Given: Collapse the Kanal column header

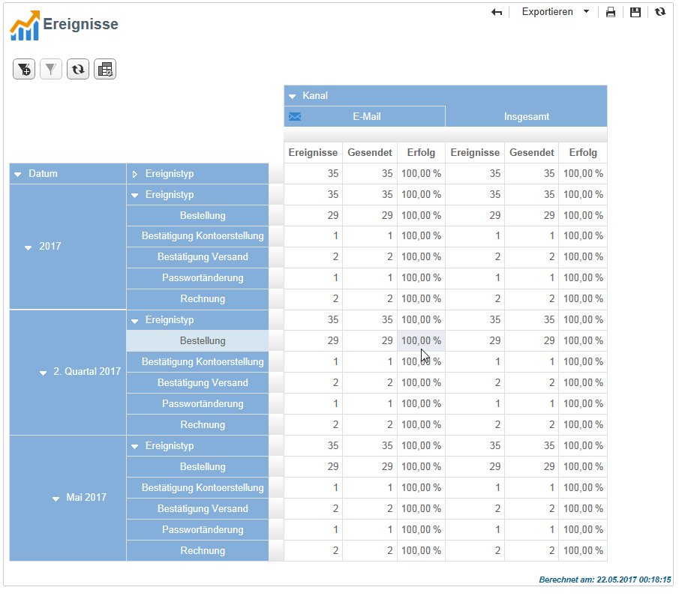Looking at the screenshot, I should point(293,96).
